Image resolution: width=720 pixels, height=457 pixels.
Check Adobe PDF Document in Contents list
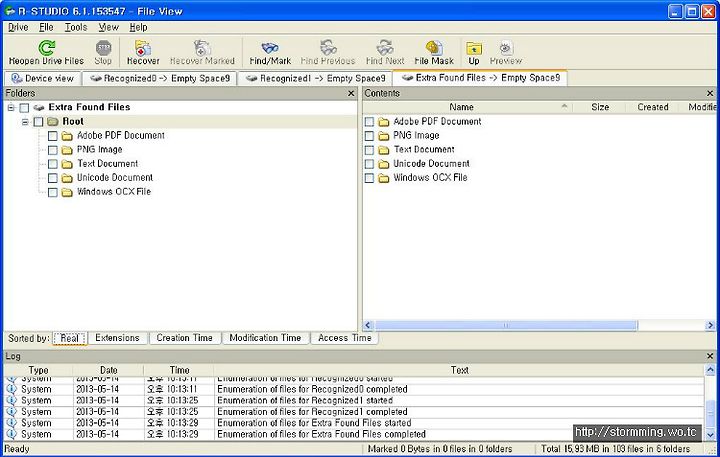pyautogui.click(x=369, y=122)
